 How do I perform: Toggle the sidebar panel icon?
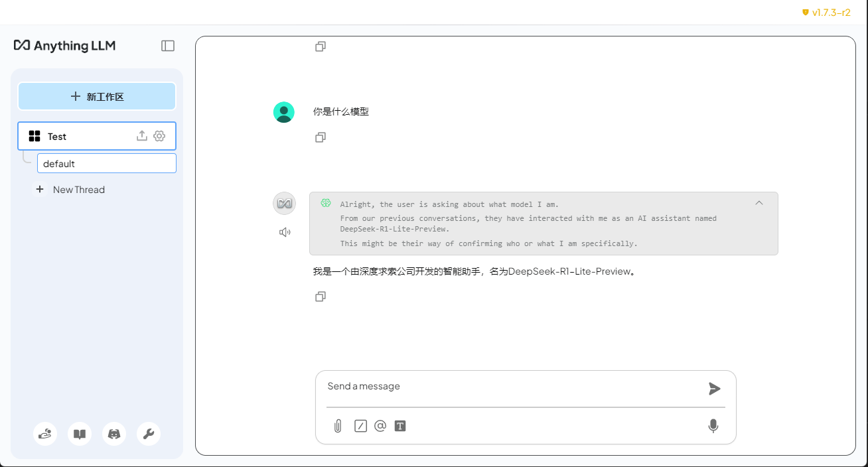tap(168, 46)
